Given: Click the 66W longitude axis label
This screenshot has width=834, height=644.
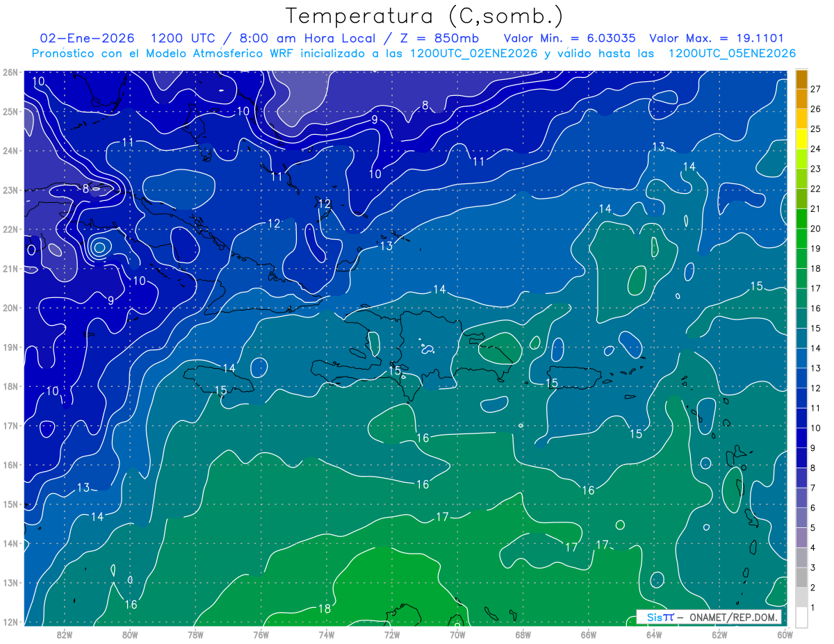Looking at the screenshot, I should [588, 634].
